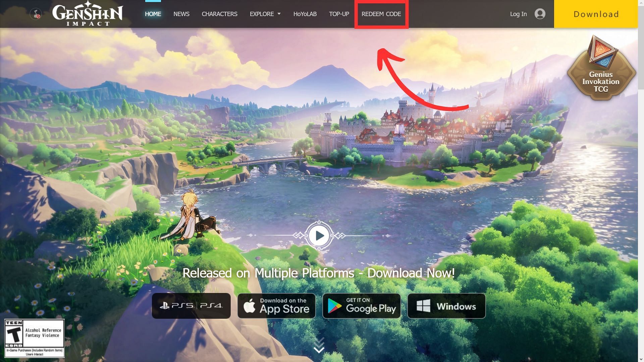Click the App Store download icon
Screen dimensions: 644x362
click(276, 305)
